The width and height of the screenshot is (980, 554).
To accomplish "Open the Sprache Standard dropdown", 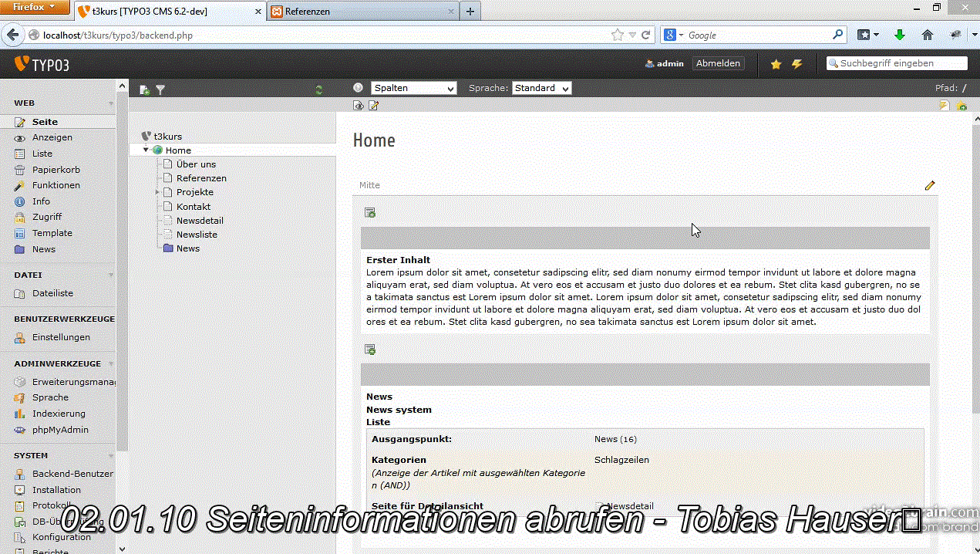I will click(x=542, y=88).
